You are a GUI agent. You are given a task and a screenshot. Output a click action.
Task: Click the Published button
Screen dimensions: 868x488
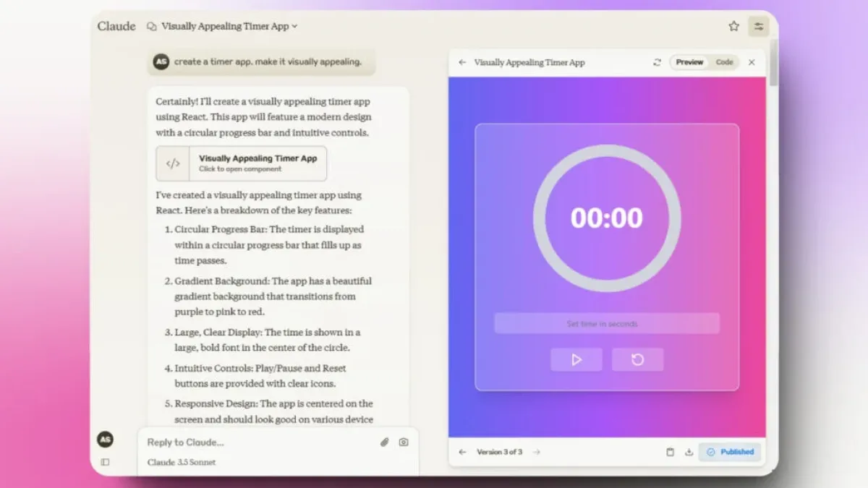tap(729, 452)
